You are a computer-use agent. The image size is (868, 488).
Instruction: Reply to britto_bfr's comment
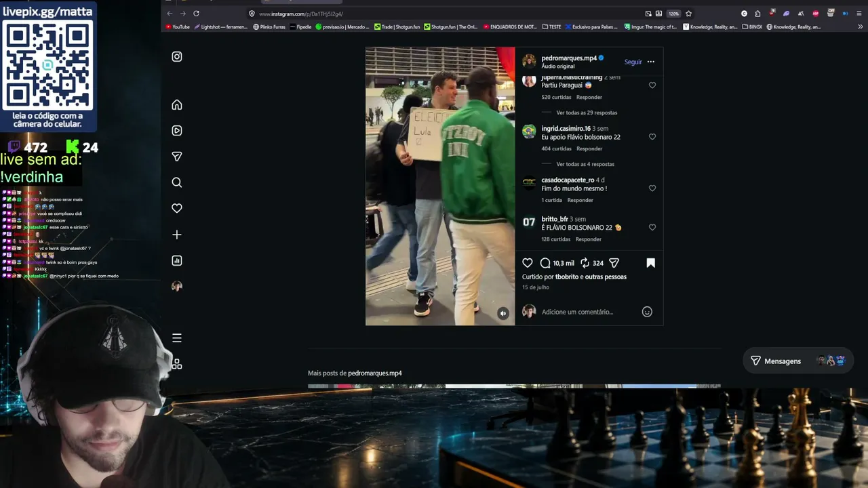tap(589, 239)
